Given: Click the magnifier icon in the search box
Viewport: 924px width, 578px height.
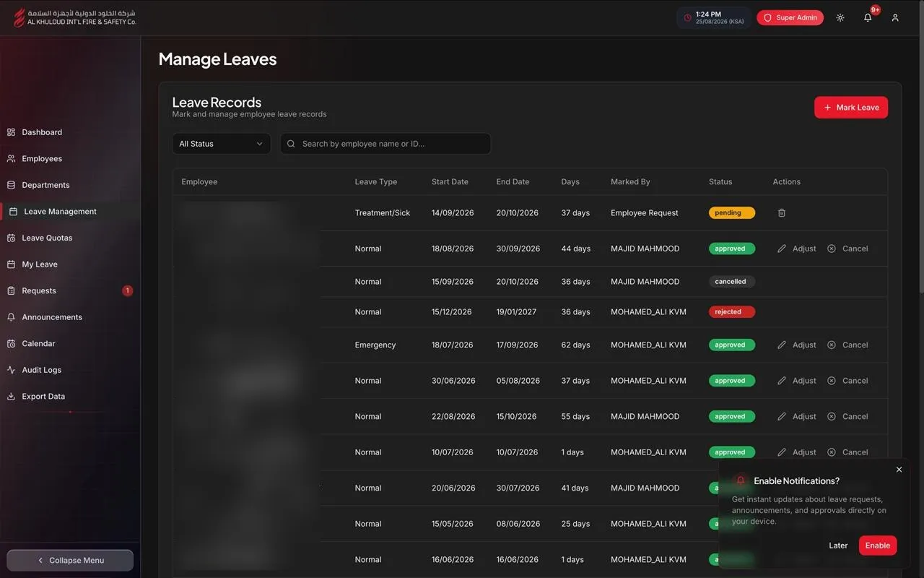Looking at the screenshot, I should click(291, 144).
